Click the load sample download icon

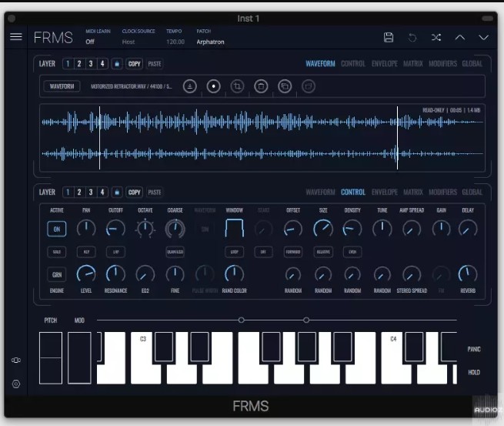190,86
